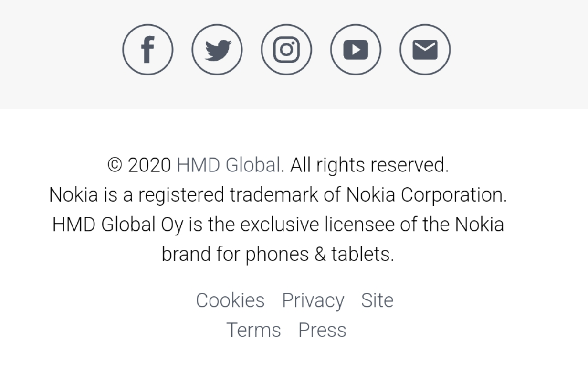Open the Cookies footer link
588x385 pixels.
(230, 300)
